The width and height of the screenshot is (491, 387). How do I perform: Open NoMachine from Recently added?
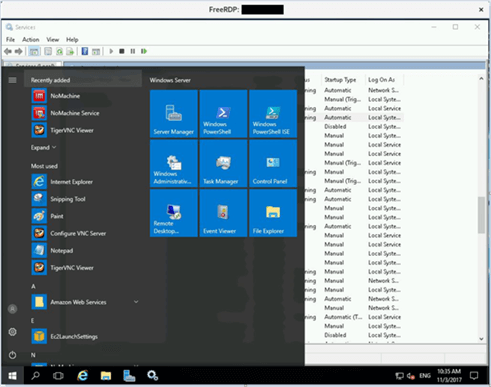coord(65,96)
